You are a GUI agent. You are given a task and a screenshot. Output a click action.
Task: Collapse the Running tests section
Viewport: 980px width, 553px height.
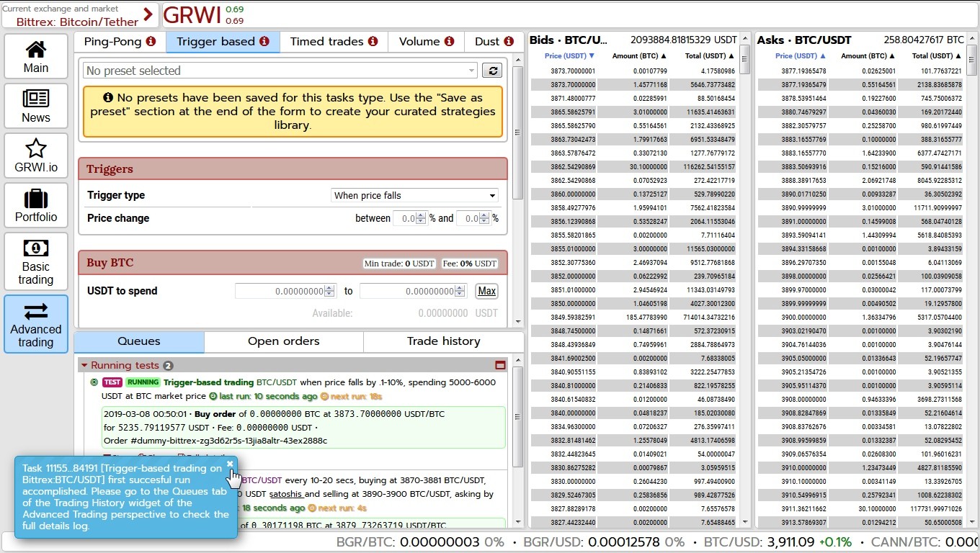coord(84,366)
